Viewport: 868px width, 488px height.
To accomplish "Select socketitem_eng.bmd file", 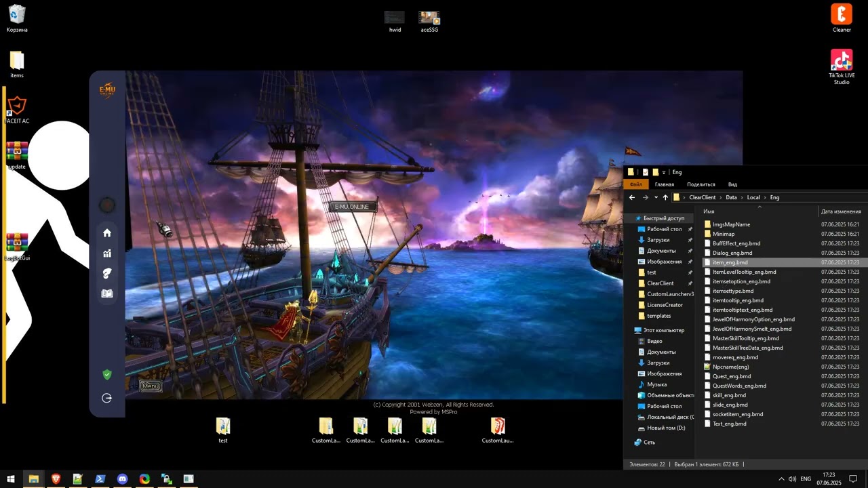I will (x=738, y=414).
